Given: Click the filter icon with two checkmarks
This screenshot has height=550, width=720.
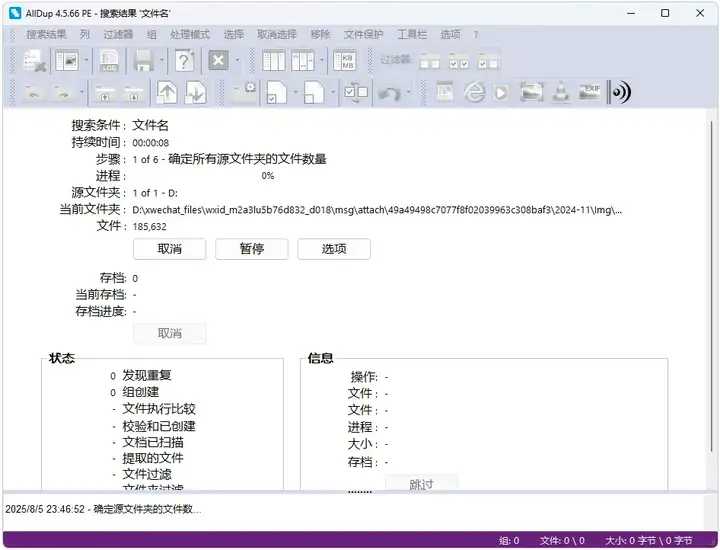Looking at the screenshot, I should tap(459, 62).
